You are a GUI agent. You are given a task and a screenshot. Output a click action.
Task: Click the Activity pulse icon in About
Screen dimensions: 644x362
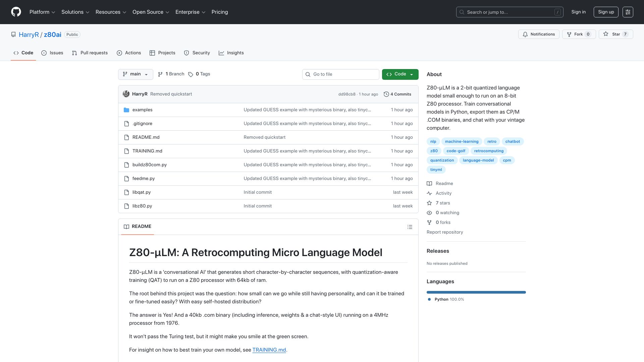(x=429, y=193)
